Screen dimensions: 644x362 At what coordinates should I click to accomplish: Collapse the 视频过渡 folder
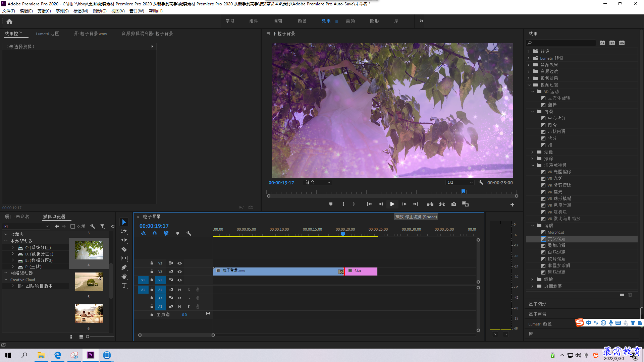point(529,85)
